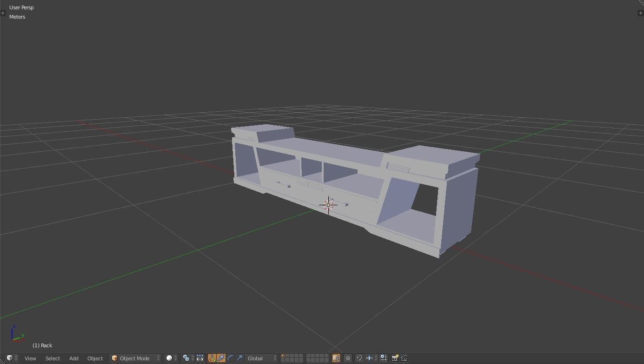Image resolution: width=644 pixels, height=364 pixels.
Task: Expand the left tool shelf plus icon
Action: point(3,13)
